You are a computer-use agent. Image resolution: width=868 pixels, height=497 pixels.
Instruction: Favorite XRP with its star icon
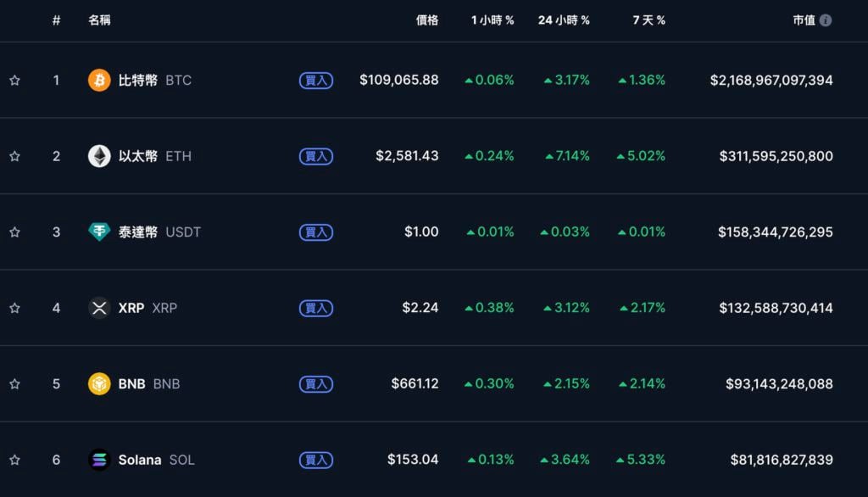click(14, 308)
